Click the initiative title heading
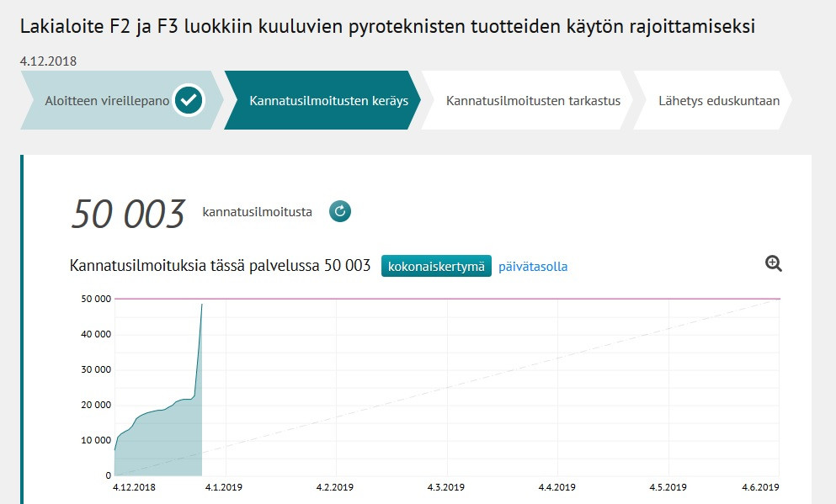 pyautogui.click(x=387, y=26)
